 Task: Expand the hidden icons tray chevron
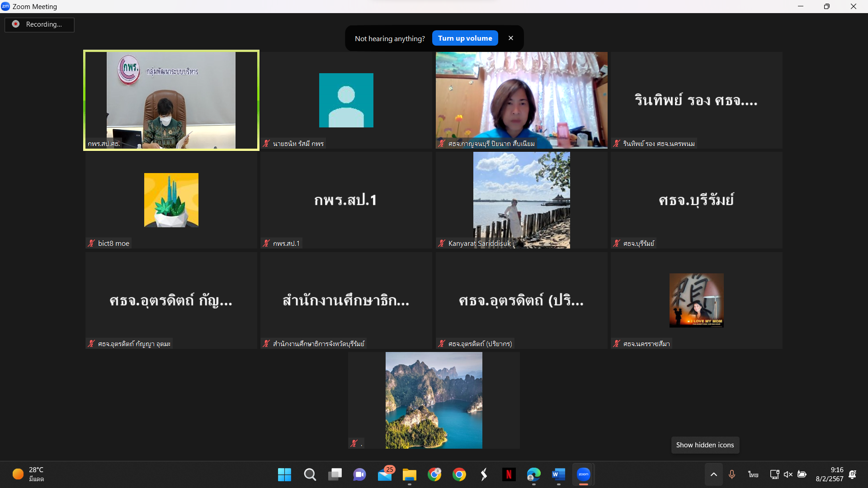point(714,474)
